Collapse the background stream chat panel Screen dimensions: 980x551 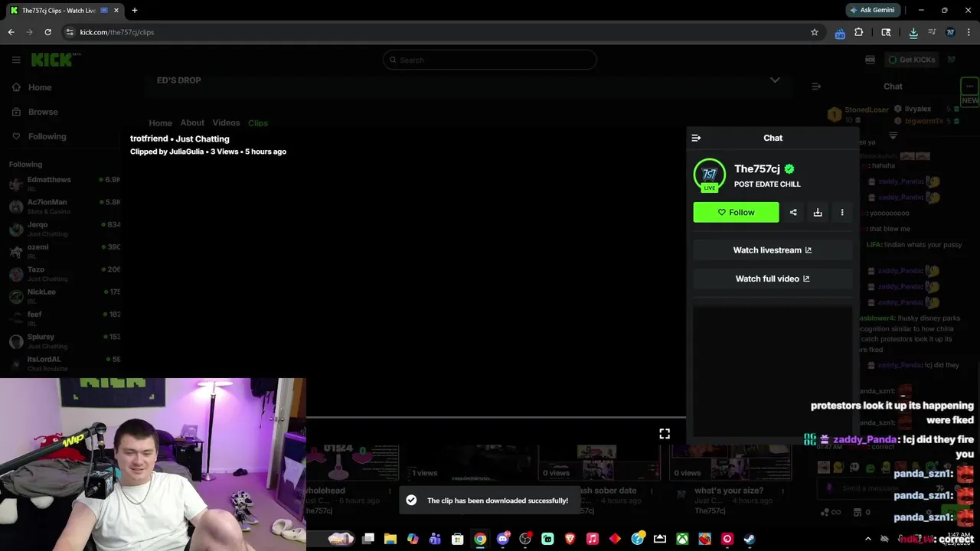[x=816, y=86]
